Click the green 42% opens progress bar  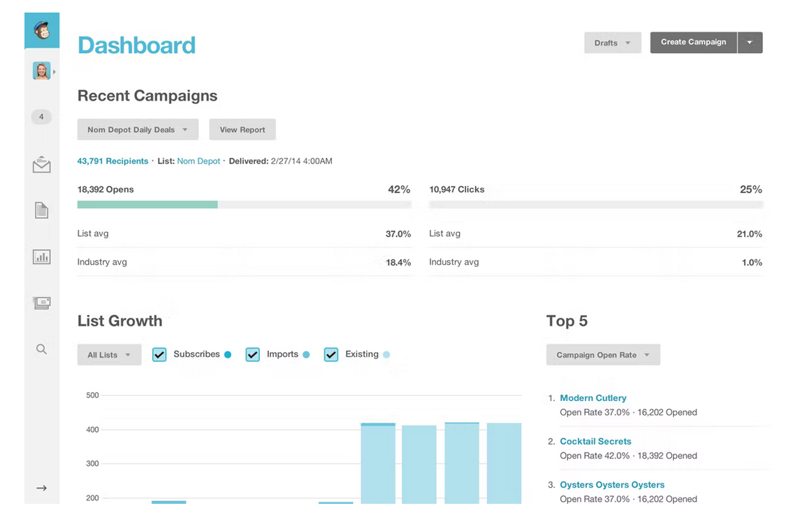click(147, 205)
